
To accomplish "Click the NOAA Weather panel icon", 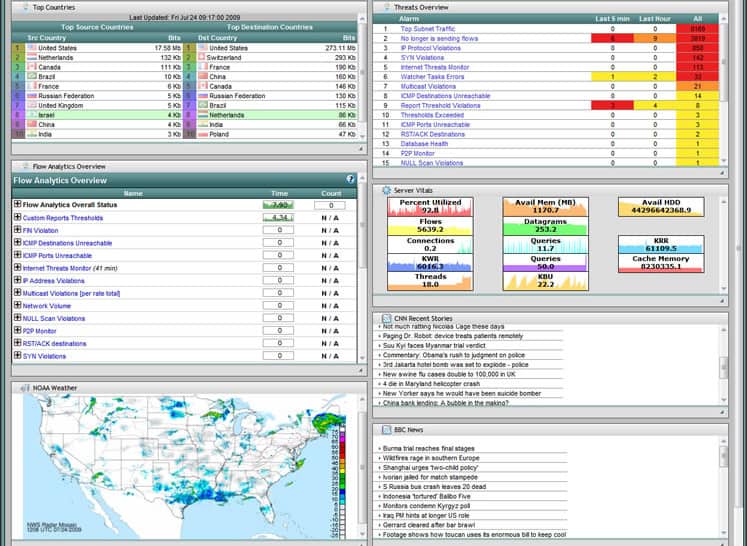I will (x=25, y=388).
